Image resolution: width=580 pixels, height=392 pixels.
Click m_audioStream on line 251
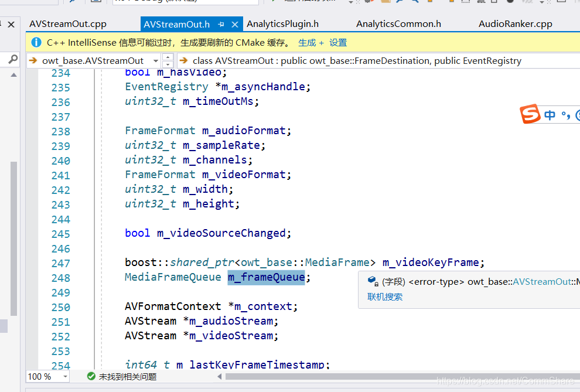pos(231,321)
